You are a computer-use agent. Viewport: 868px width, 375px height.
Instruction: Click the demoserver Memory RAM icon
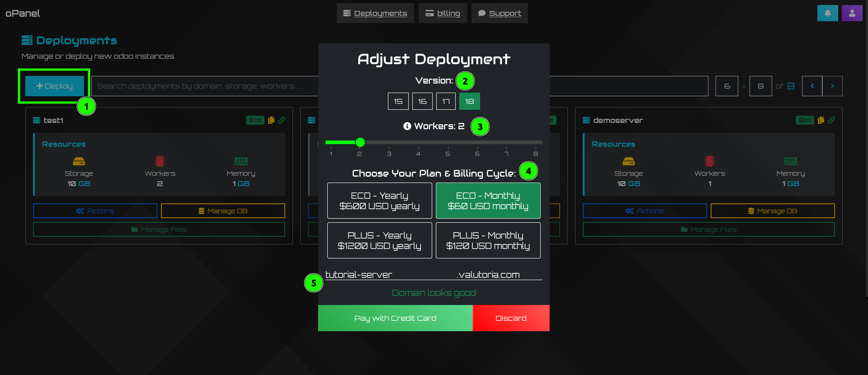point(791,161)
